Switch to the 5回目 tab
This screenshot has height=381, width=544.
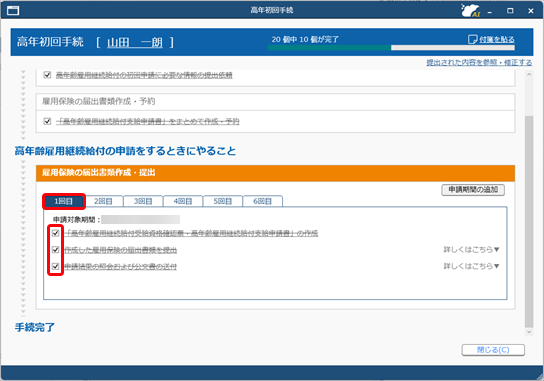click(x=223, y=201)
